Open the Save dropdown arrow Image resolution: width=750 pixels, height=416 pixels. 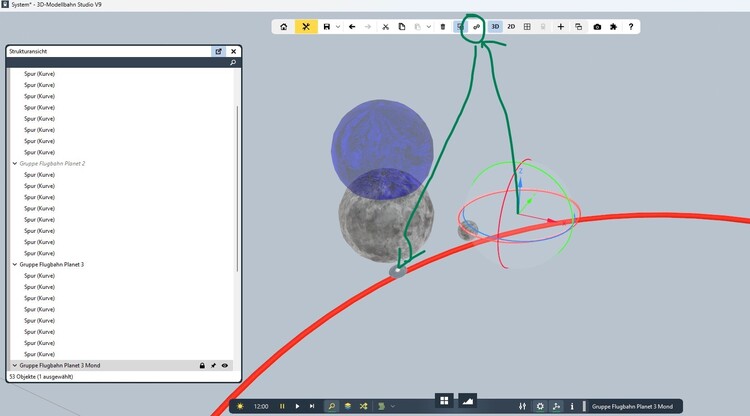(338, 27)
